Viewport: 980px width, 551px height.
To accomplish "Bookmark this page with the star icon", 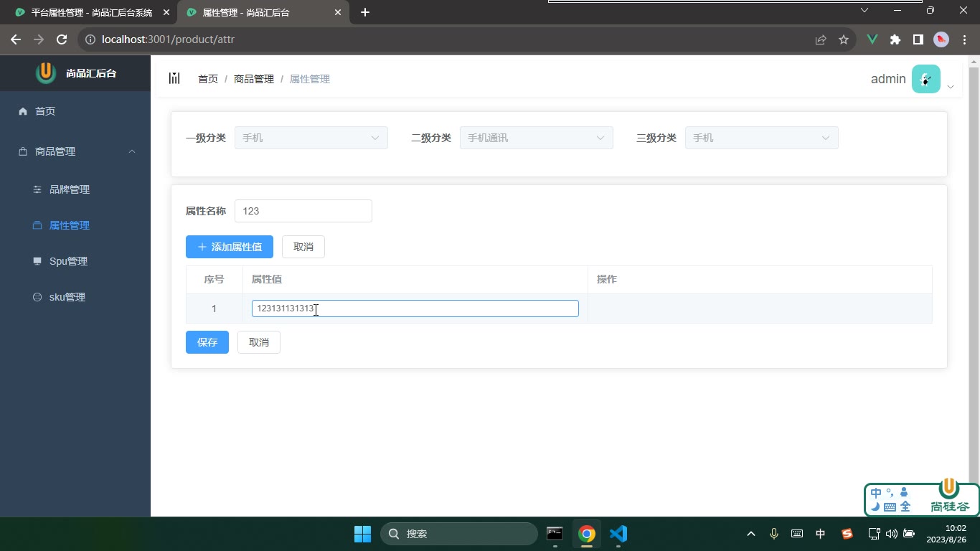I will point(844,39).
